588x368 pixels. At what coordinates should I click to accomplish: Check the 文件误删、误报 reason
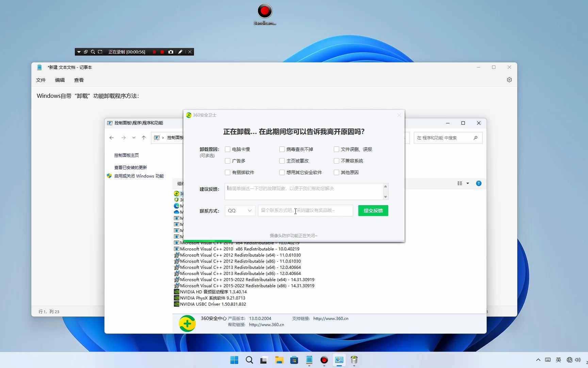(x=337, y=149)
